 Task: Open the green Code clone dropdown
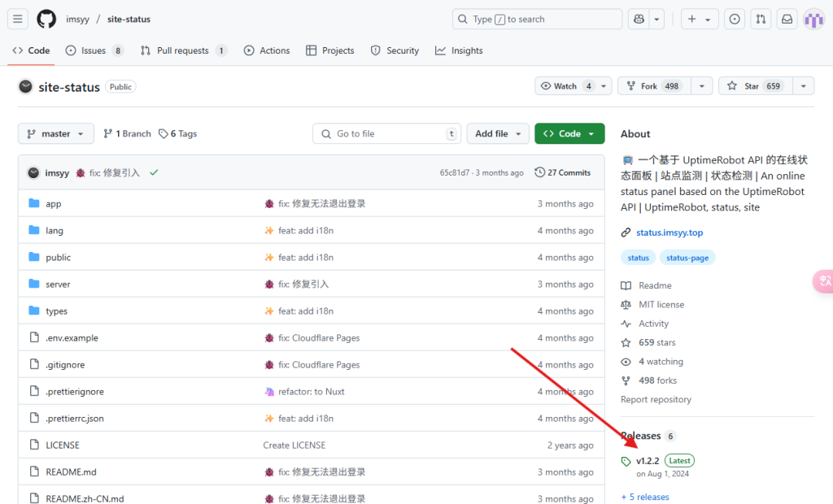[569, 134]
